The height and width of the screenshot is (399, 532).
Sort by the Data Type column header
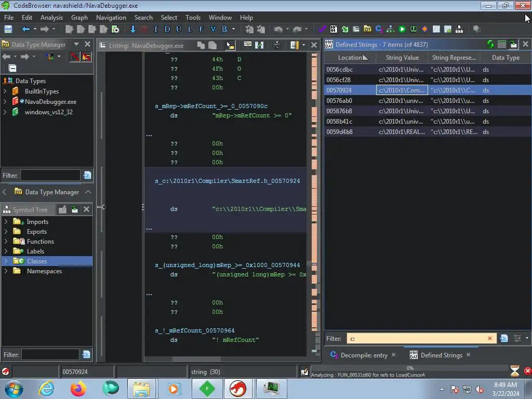click(506, 57)
